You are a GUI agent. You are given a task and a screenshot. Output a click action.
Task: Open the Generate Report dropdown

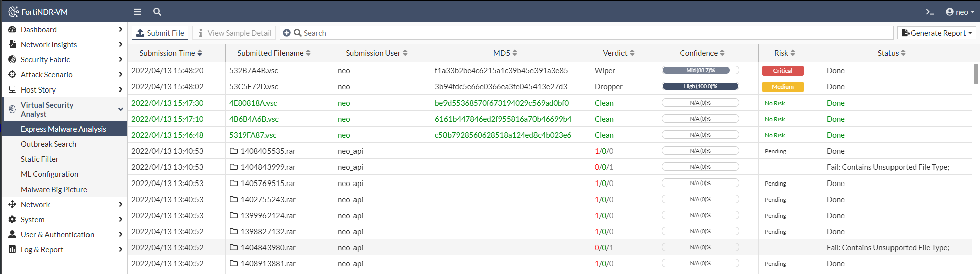click(x=937, y=33)
